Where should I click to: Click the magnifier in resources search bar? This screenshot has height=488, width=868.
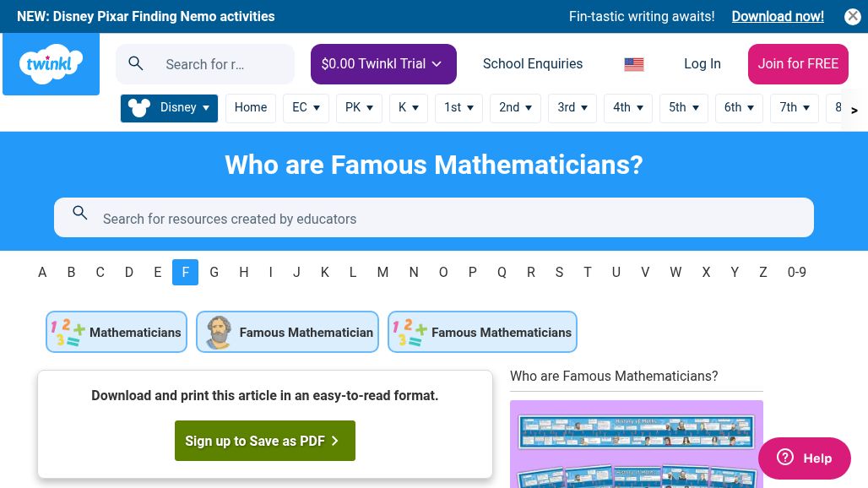(x=80, y=214)
